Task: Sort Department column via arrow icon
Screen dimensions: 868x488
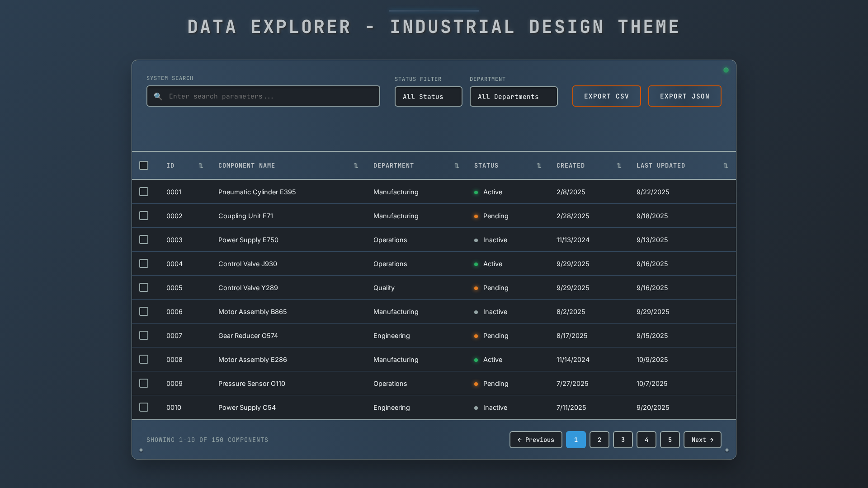Action: click(457, 166)
